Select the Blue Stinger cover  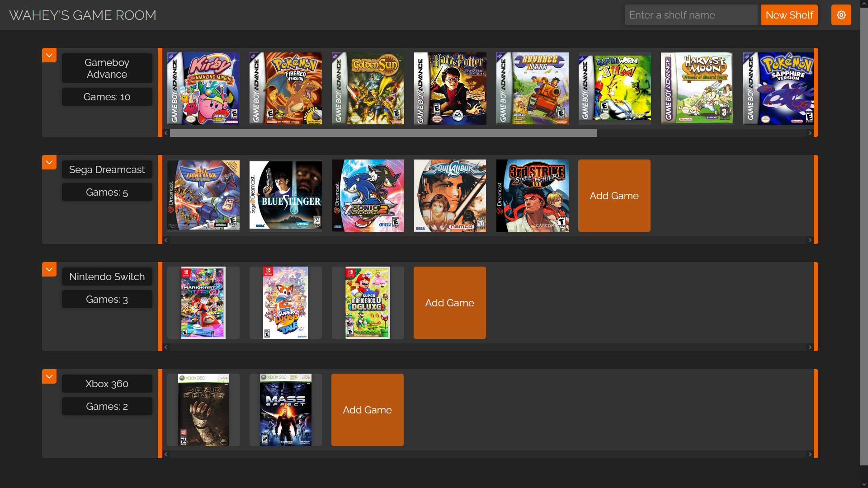click(286, 196)
